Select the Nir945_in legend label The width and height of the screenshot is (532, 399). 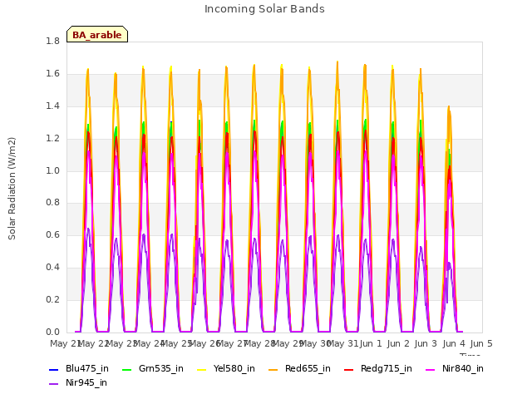[x=86, y=382]
